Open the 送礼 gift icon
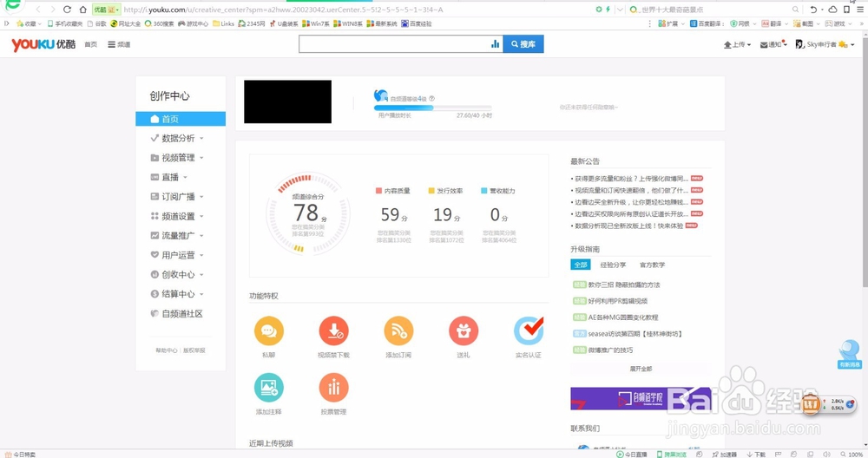The height and width of the screenshot is (458, 868). pos(464,330)
